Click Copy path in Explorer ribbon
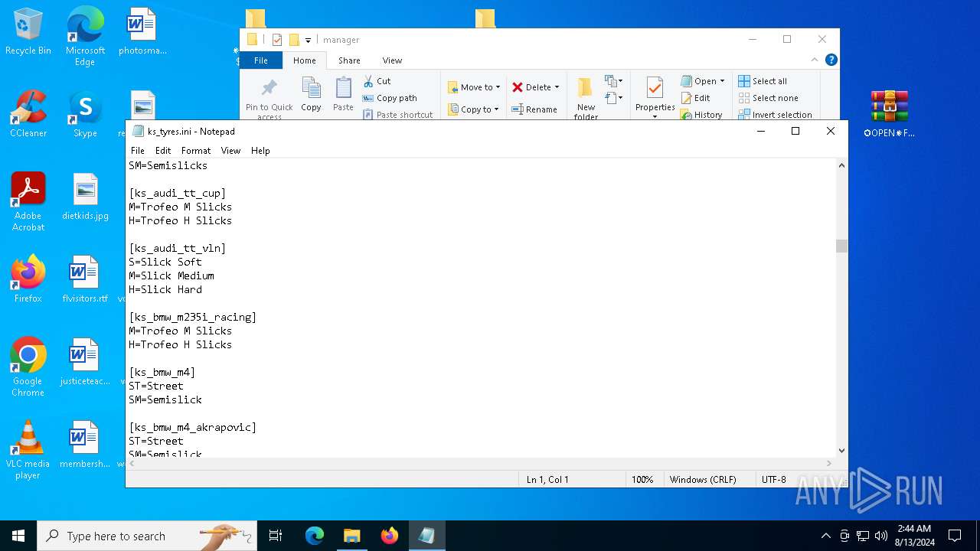The width and height of the screenshot is (980, 551). click(x=390, y=98)
